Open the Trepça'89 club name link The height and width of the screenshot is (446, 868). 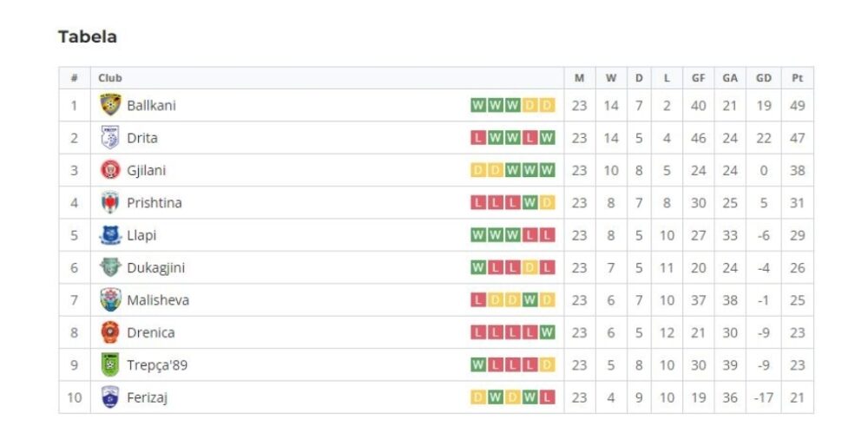click(157, 365)
